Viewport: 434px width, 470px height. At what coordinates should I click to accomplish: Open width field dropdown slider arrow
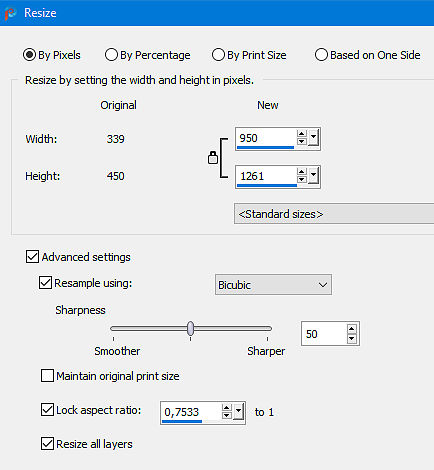[x=313, y=137]
